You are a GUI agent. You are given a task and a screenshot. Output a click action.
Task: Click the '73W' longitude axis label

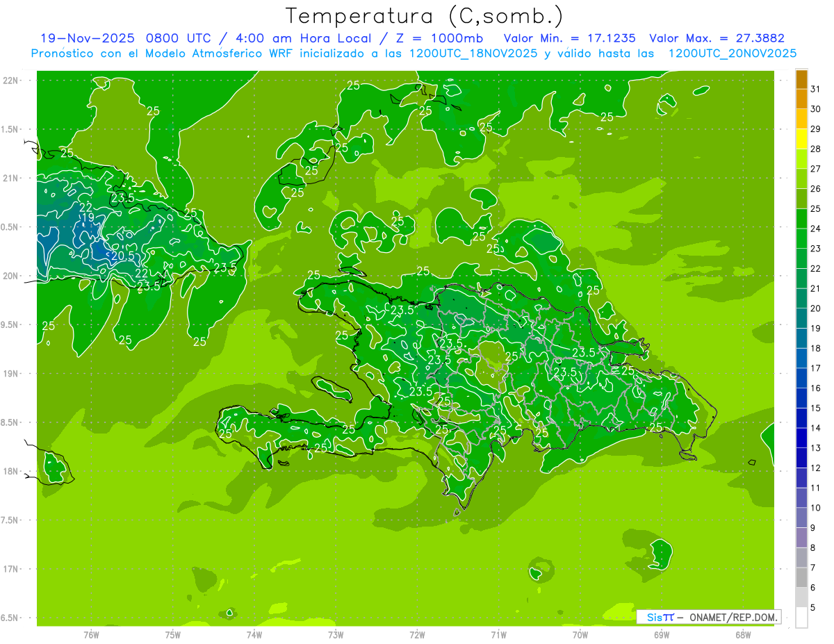pyautogui.click(x=336, y=634)
